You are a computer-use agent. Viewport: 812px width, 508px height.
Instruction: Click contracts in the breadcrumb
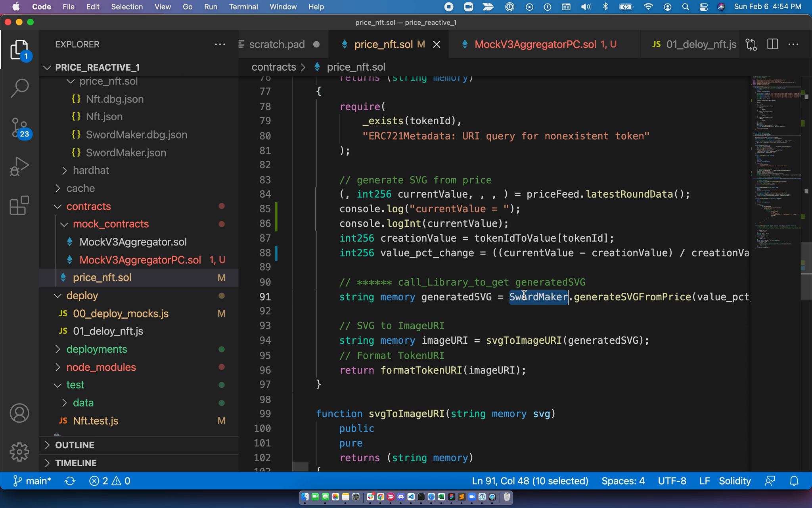click(274, 67)
